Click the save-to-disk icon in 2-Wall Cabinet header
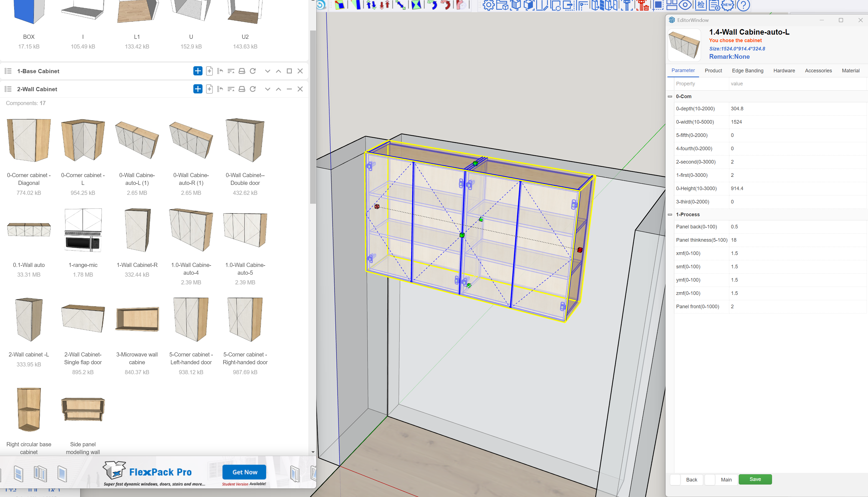The image size is (868, 497). click(x=242, y=89)
